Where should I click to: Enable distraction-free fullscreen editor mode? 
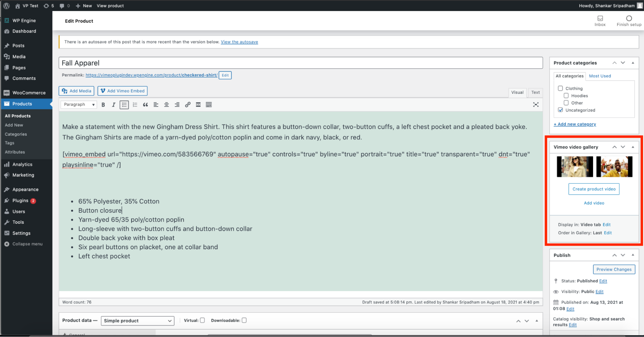pos(536,104)
